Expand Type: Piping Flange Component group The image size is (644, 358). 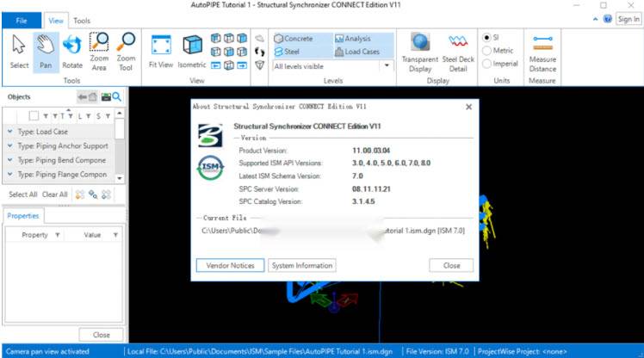point(9,175)
